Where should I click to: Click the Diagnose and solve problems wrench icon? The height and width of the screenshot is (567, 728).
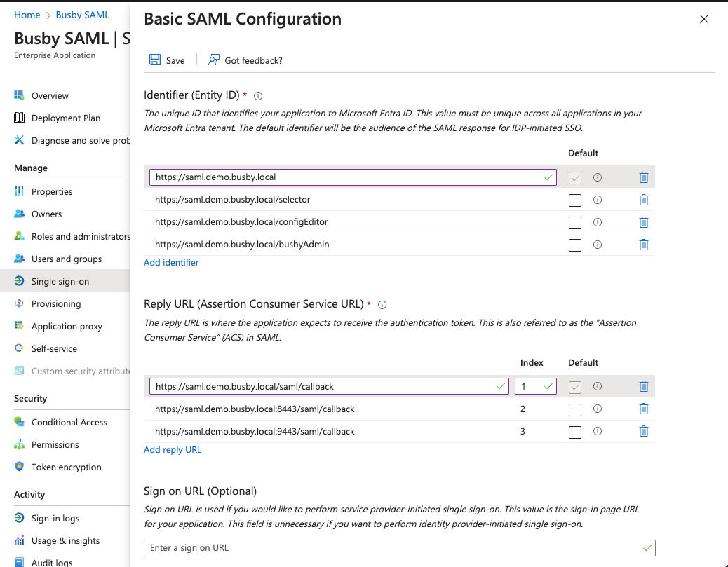(19, 139)
